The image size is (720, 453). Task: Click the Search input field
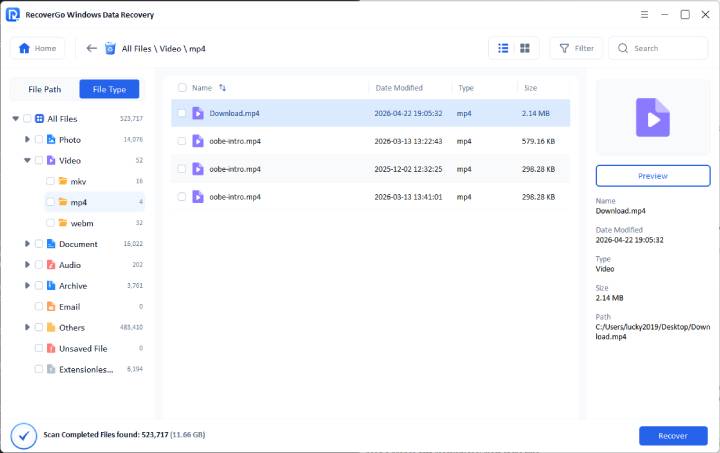click(x=658, y=48)
